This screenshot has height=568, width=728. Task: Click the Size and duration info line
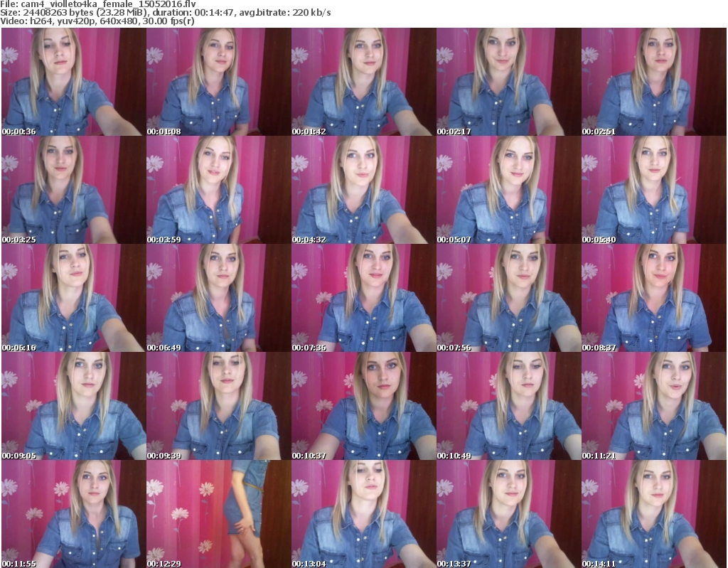(x=166, y=13)
